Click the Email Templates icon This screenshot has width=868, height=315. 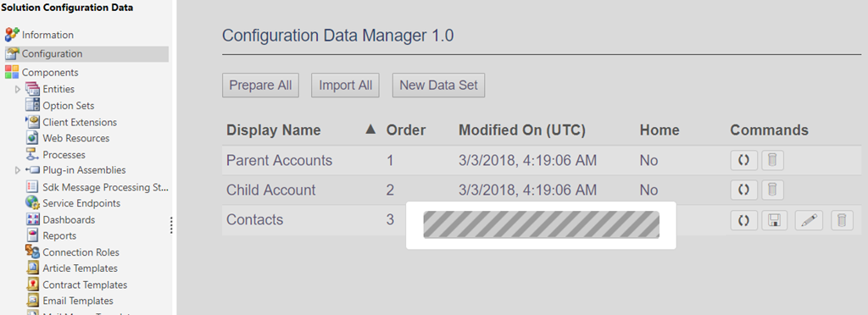coord(33,301)
